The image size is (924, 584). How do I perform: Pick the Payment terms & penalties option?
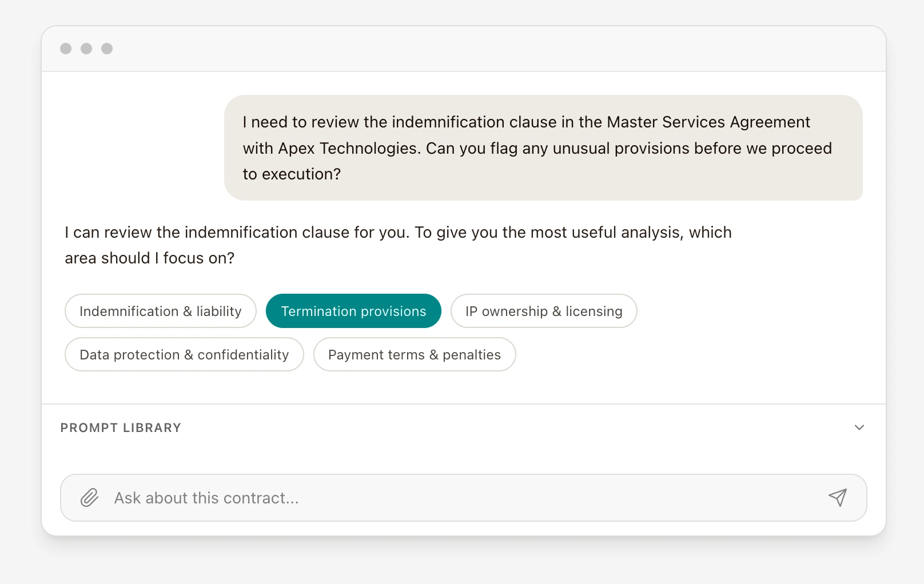tap(414, 355)
